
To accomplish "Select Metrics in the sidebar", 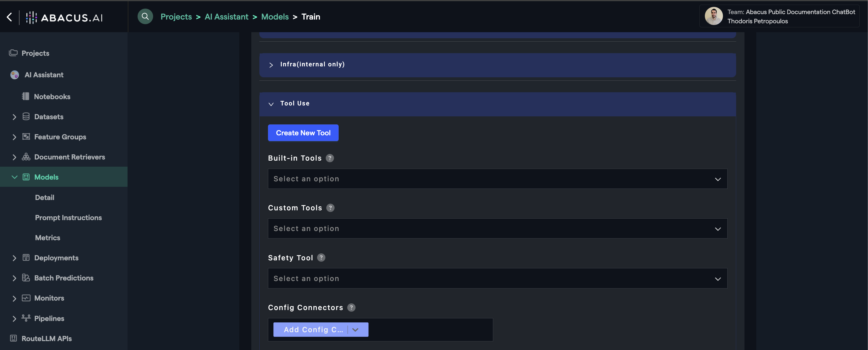I will click(47, 238).
